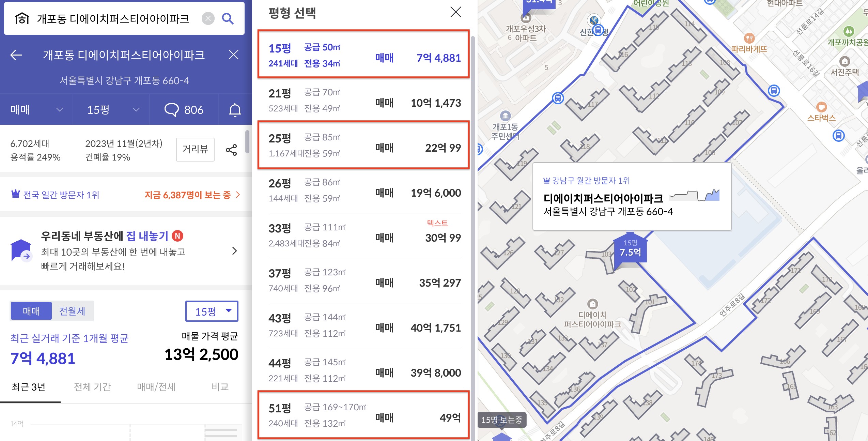Expand the 매매 deal type dropdown
868x441 pixels.
36,110
